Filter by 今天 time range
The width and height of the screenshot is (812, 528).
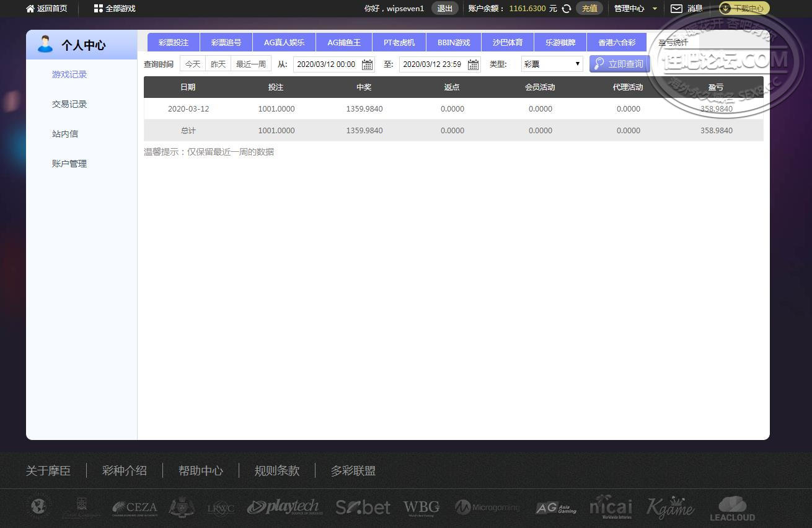click(193, 64)
